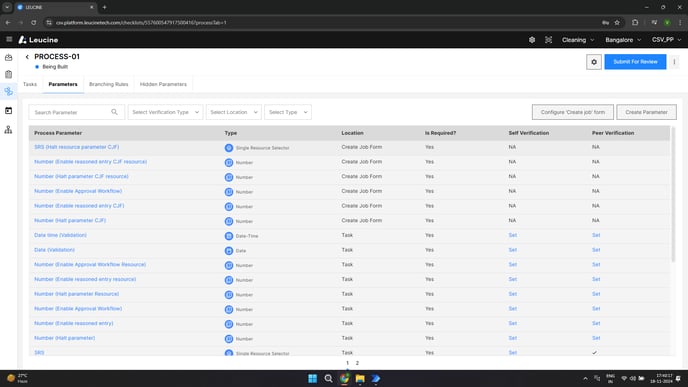This screenshot has height=387, width=688.
Task: Open the hierarchy tree sidebar icon
Action: [x=8, y=129]
